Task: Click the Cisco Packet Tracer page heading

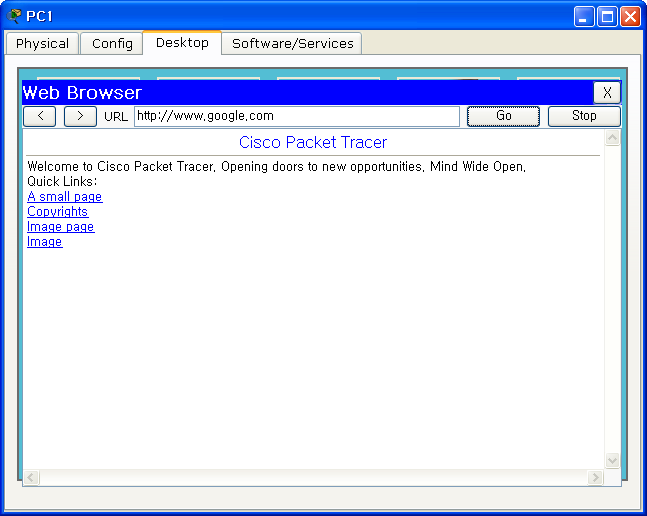Action: pyautogui.click(x=313, y=143)
